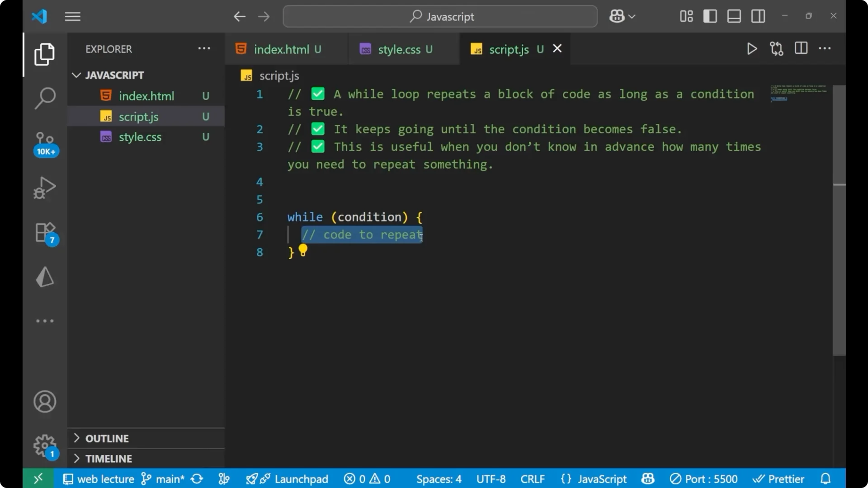Open the Extensions view
Image resolution: width=868 pixels, height=488 pixels.
point(44,232)
